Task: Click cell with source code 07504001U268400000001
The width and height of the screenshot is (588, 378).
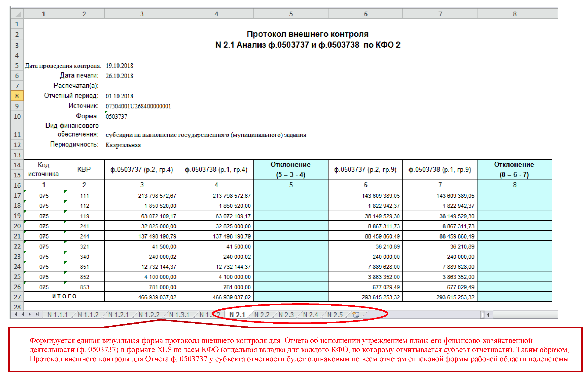Action: coord(138,106)
